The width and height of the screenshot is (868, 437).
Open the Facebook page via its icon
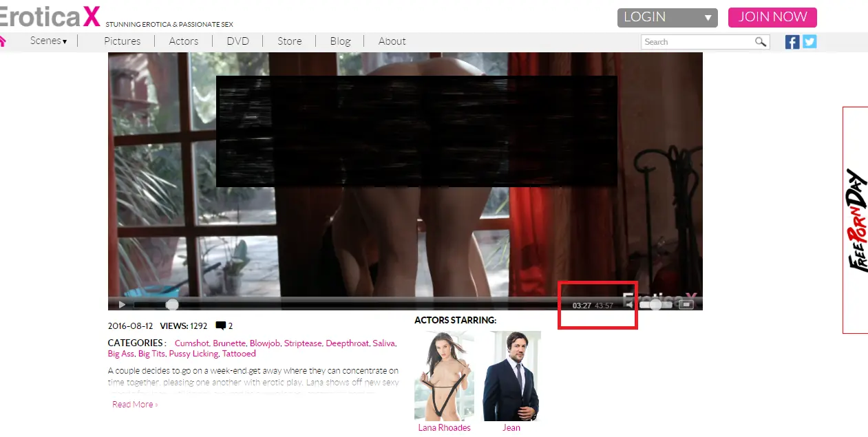792,42
